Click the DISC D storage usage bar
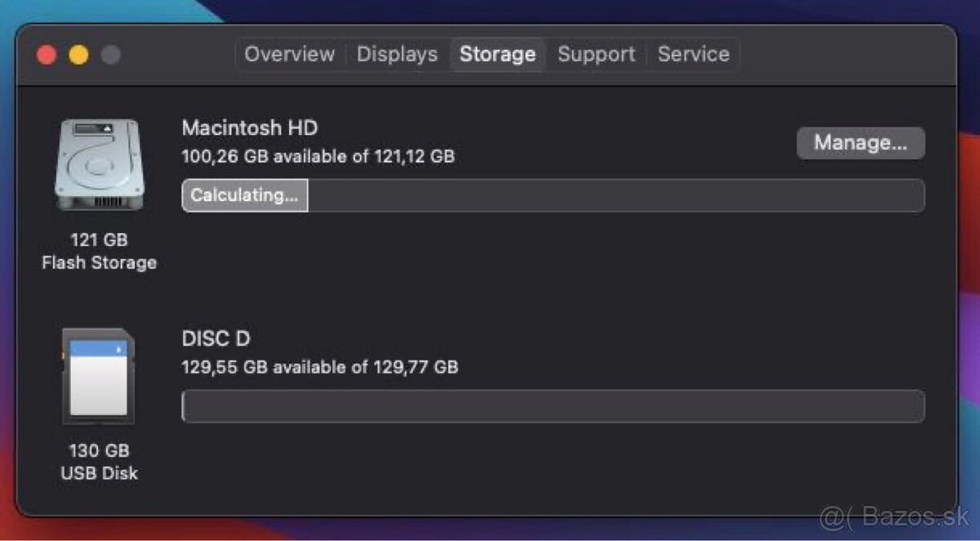Viewport: 980px width, 541px height. [x=551, y=406]
